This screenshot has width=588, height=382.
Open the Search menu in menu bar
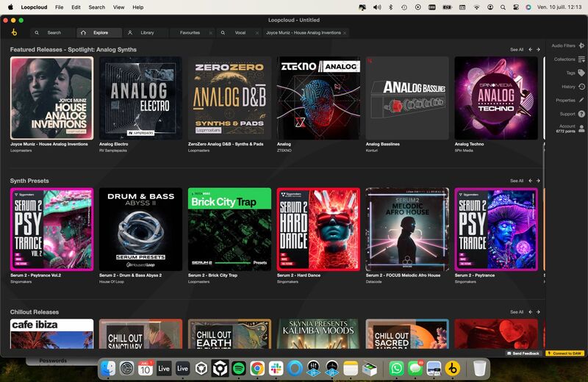(x=97, y=7)
